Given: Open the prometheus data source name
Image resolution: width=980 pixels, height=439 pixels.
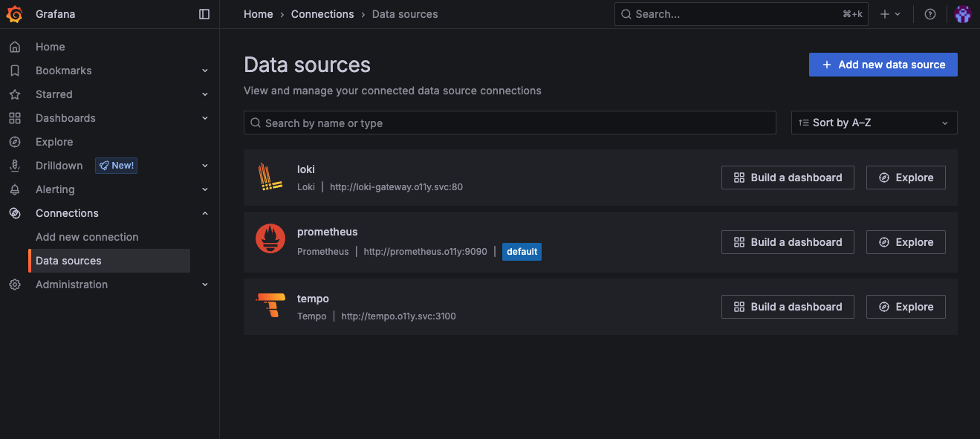Looking at the screenshot, I should tap(328, 232).
